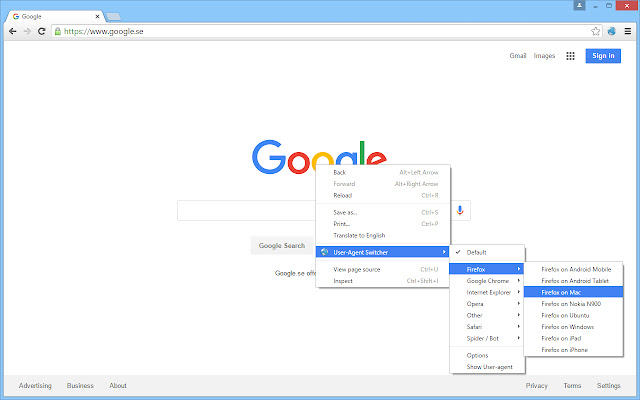The height and width of the screenshot is (400, 640).
Task: Click the Google Search button
Action: [282, 246]
